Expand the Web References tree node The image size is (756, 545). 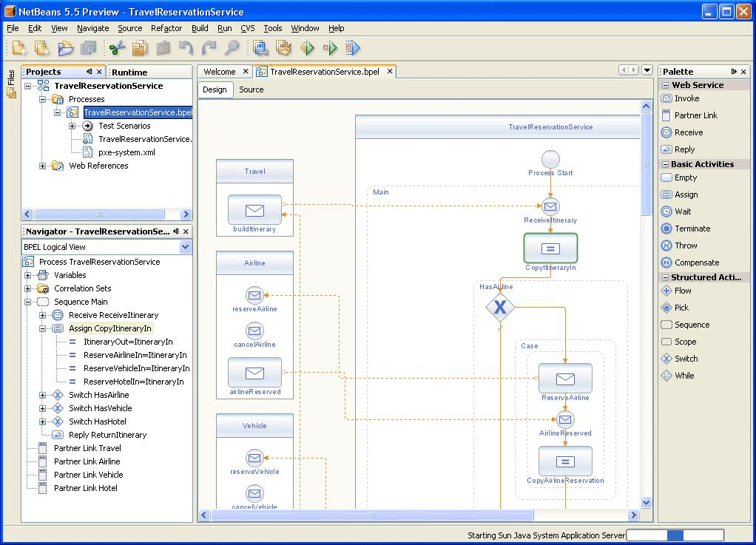(42, 166)
